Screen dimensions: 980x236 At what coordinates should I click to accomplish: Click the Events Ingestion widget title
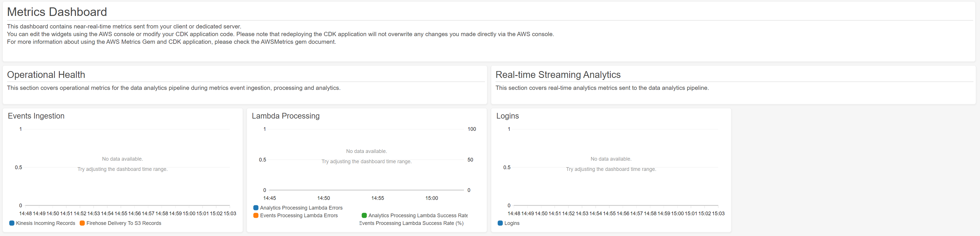pos(36,116)
